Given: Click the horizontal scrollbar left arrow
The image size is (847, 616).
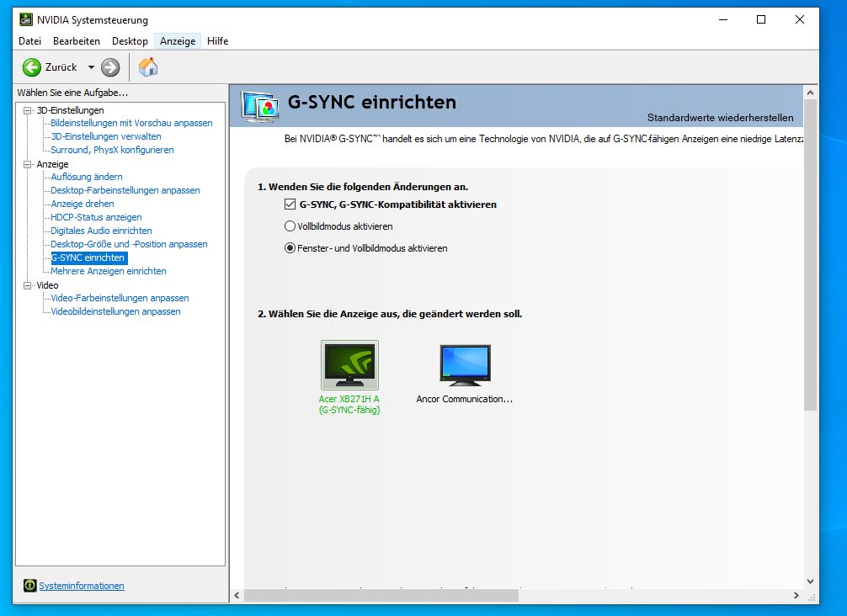Looking at the screenshot, I should click(237, 595).
